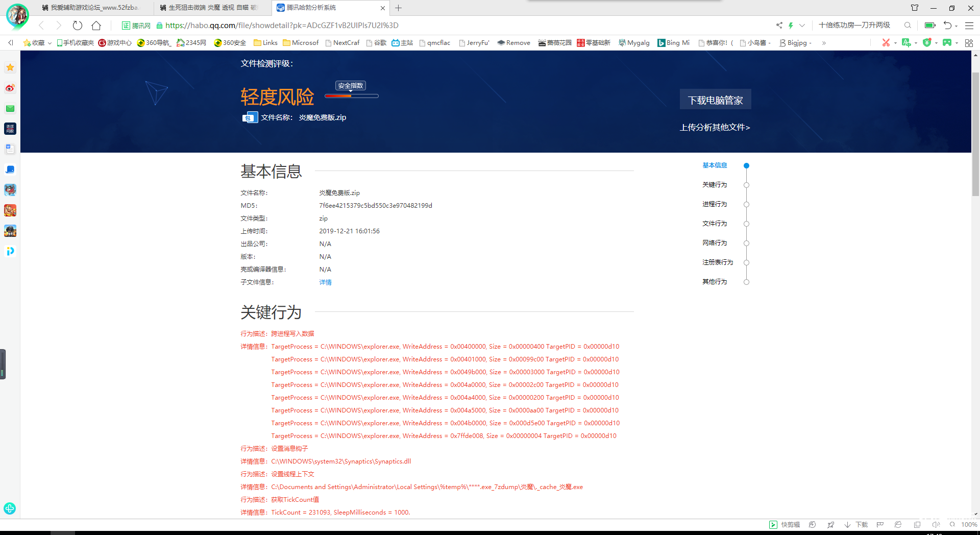Screen dimensions: 980x535
Task: Open the green mail icon in sidebar
Action: click(10, 108)
